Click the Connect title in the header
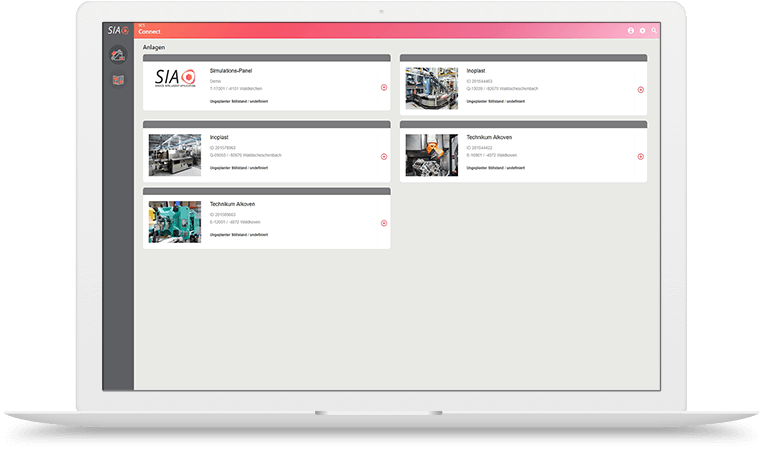Screen dimensions: 763x449 point(149,32)
